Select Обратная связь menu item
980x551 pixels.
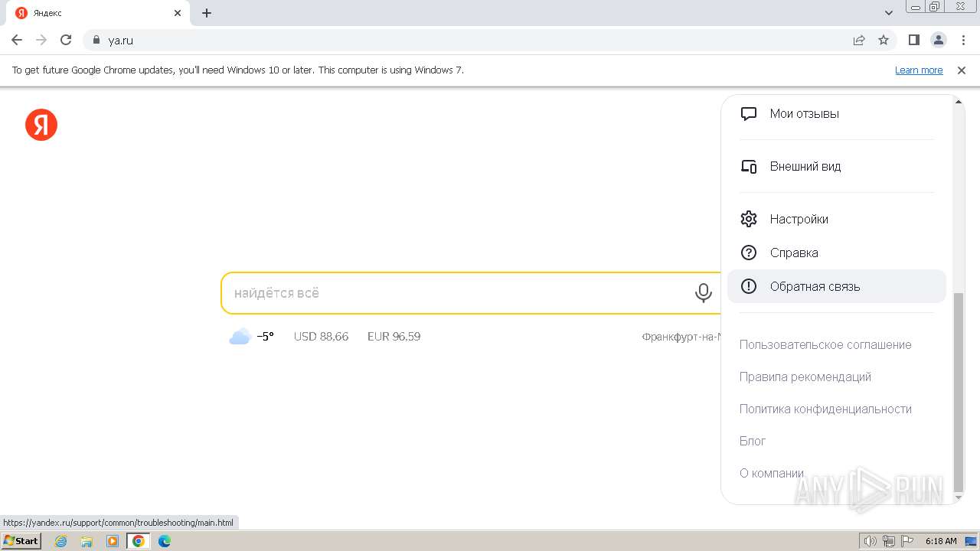[x=837, y=286]
